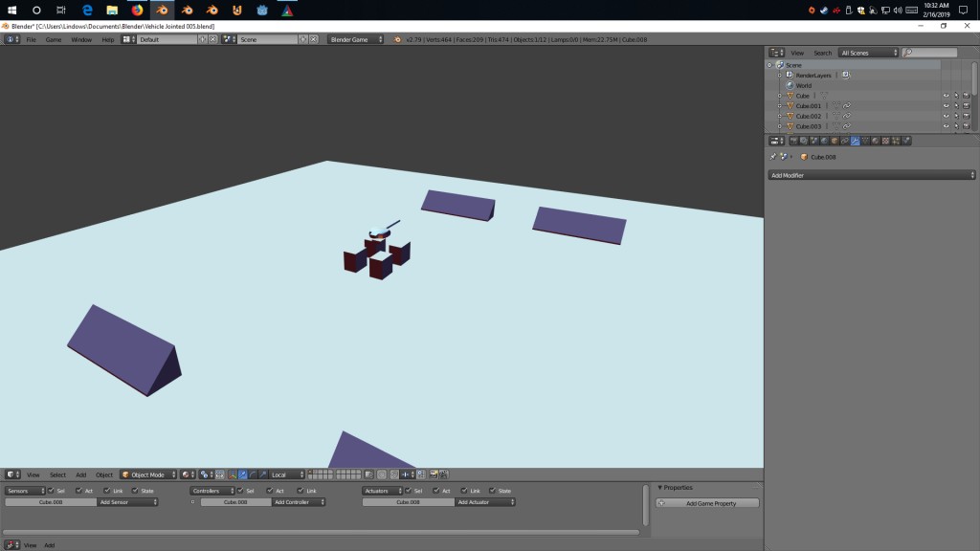Click the pin icon next to Cube.008 breadcrumb
980x551 pixels.
coord(774,155)
